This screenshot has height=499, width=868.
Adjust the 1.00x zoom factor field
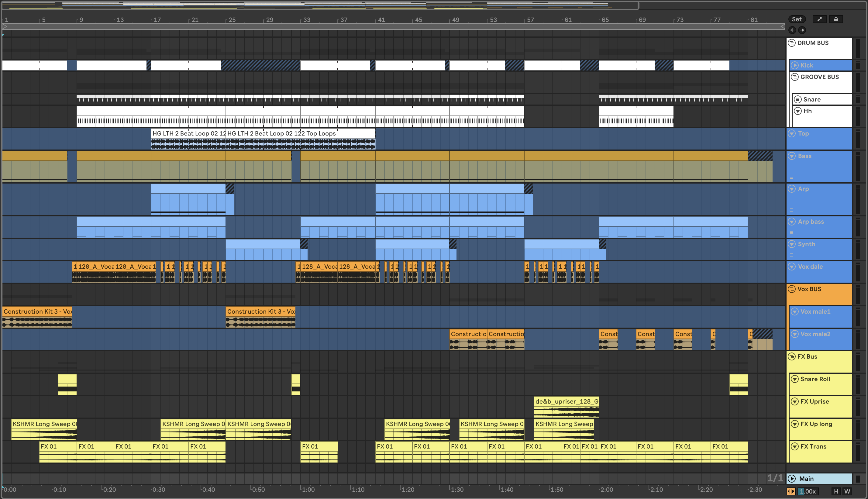coord(808,491)
